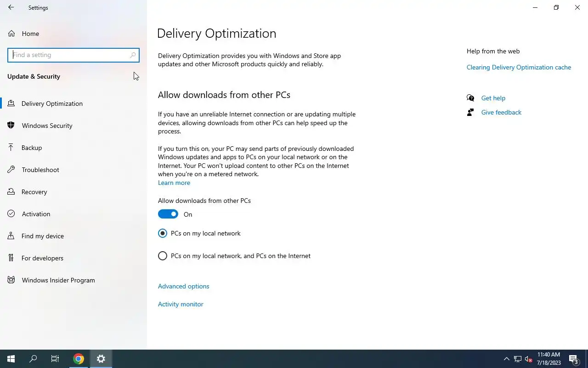Click the Windows Security shield icon

tap(11, 126)
